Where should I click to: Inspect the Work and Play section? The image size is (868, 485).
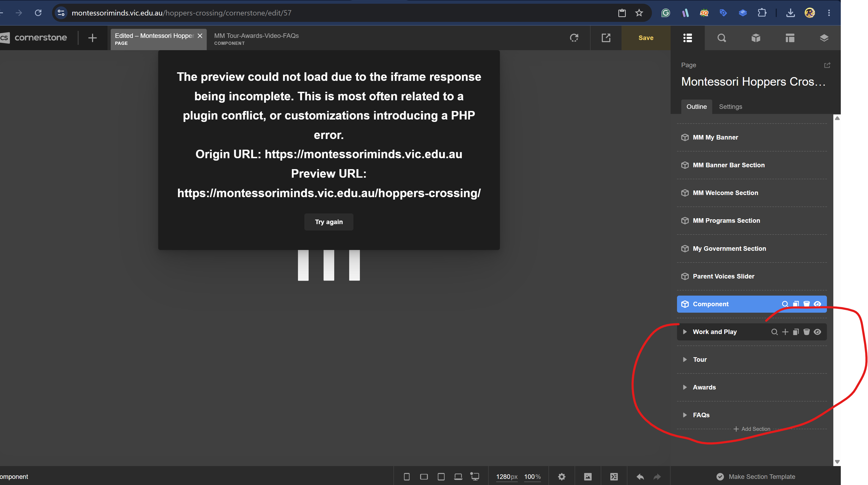[x=774, y=332]
